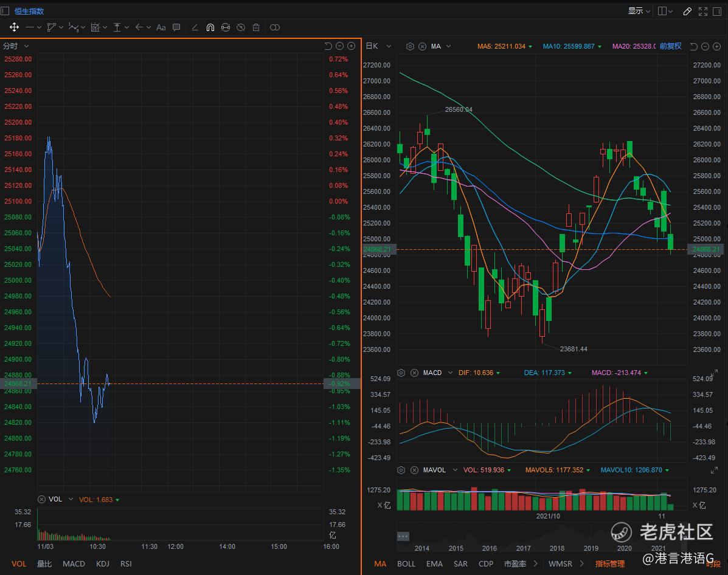728x575 pixels.
Task: Remove the MACD indicator panel
Action: tap(414, 373)
